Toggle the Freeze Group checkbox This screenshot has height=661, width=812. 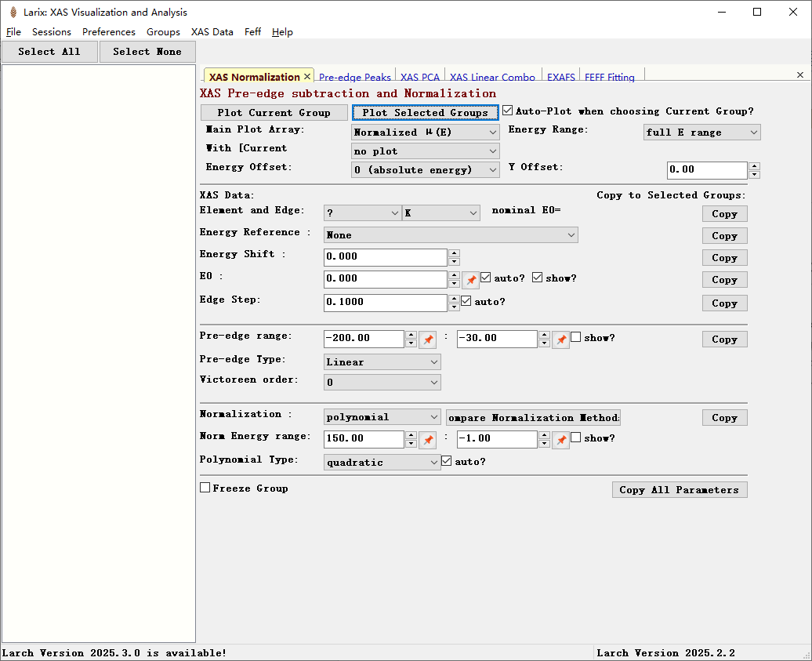[205, 488]
